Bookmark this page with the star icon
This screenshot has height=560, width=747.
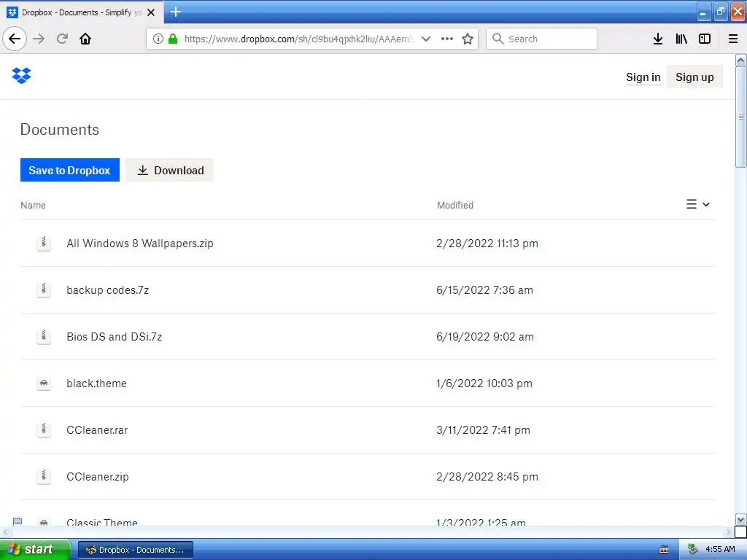pyautogui.click(x=468, y=39)
